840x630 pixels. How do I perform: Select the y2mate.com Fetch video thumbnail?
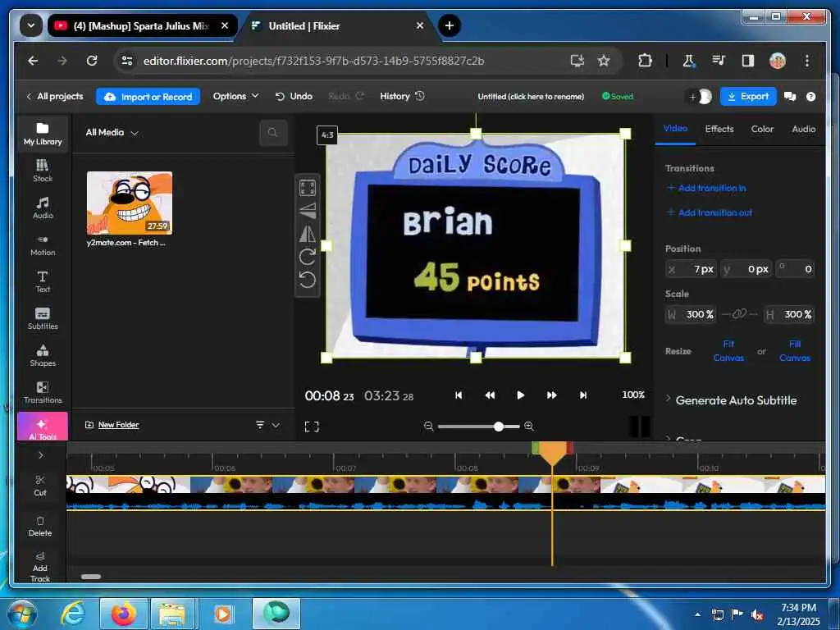tap(129, 203)
